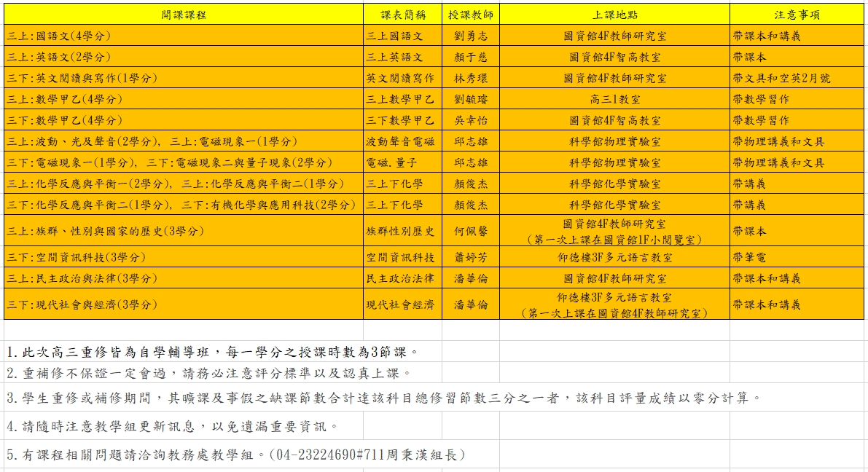868x472 pixels.
Task: Select teacher cell 蕭婷芳
Action: tap(471, 256)
